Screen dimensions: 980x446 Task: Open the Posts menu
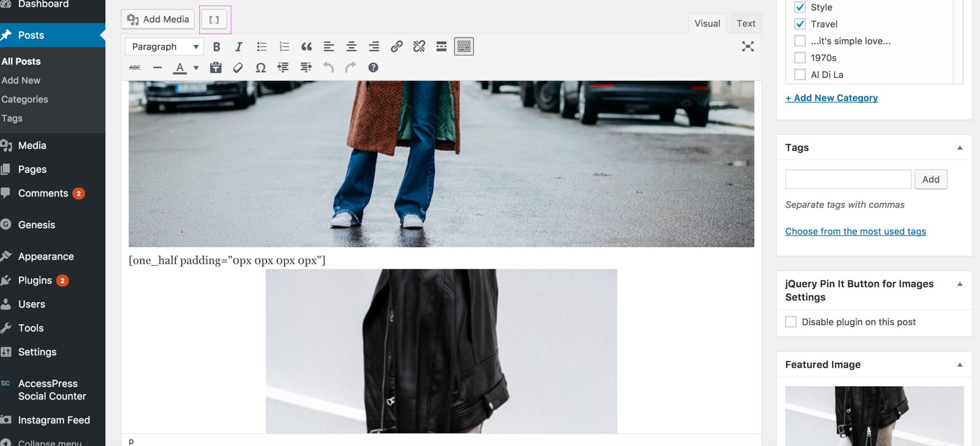point(52,35)
